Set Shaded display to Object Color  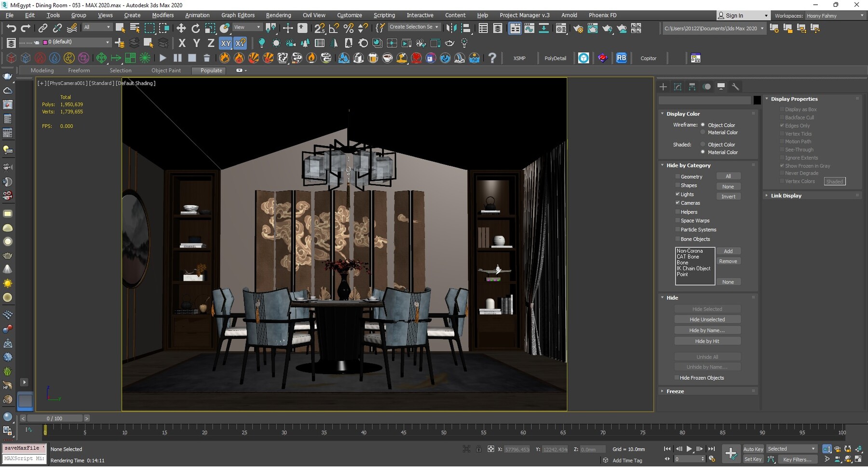click(703, 144)
